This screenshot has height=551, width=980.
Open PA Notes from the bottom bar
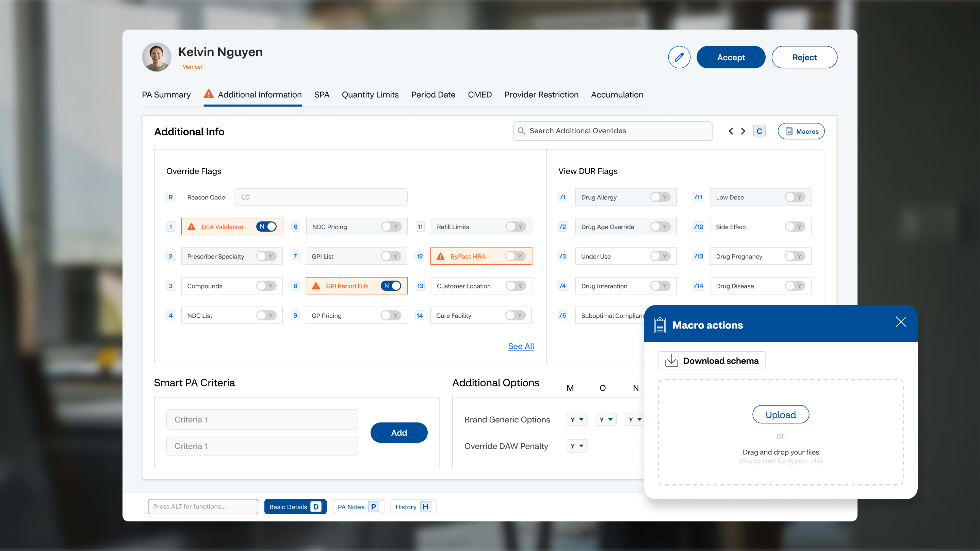[358, 507]
